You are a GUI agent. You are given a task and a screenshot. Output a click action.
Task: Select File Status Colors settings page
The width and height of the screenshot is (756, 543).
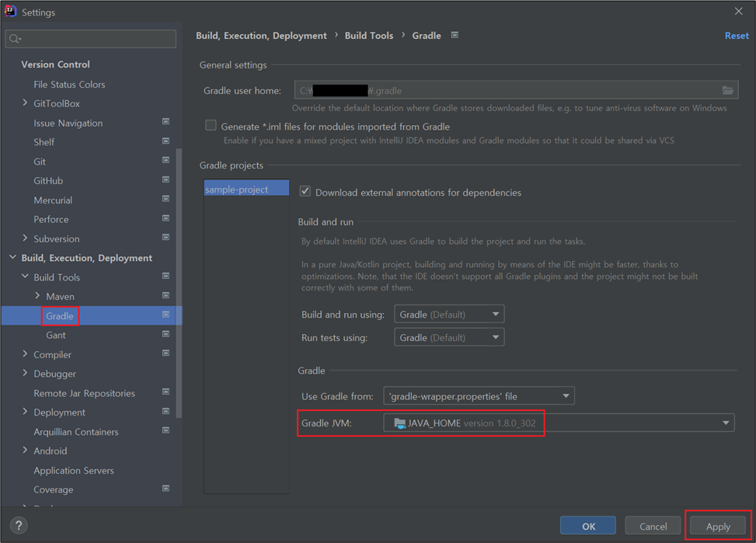(69, 85)
